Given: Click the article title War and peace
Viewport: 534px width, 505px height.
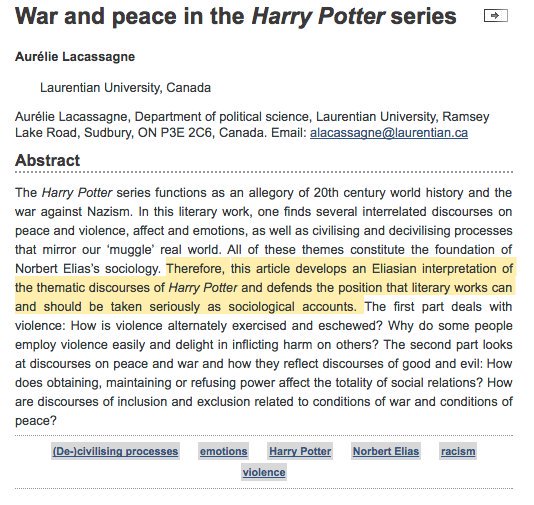Looking at the screenshot, I should (235, 16).
